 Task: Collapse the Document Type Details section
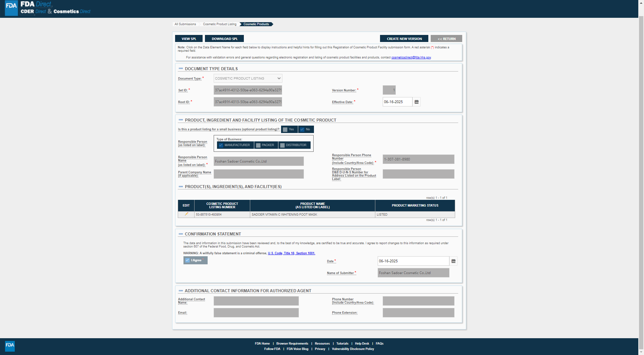click(x=181, y=69)
